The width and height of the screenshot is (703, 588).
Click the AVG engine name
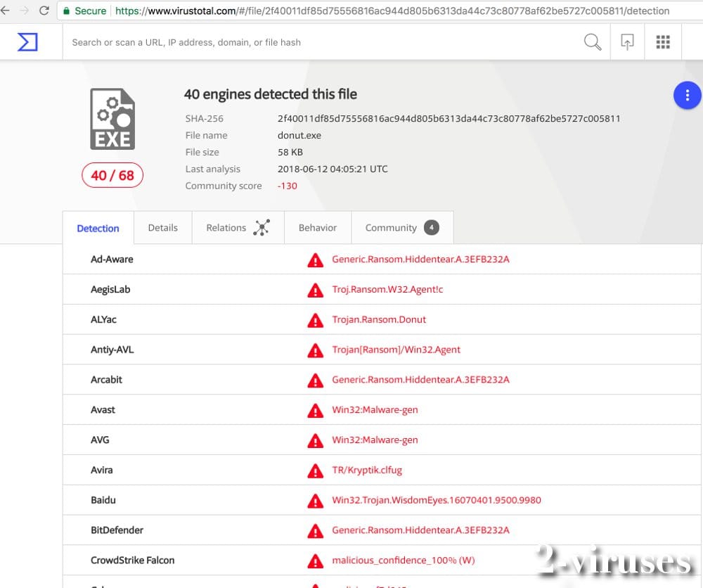coord(100,440)
